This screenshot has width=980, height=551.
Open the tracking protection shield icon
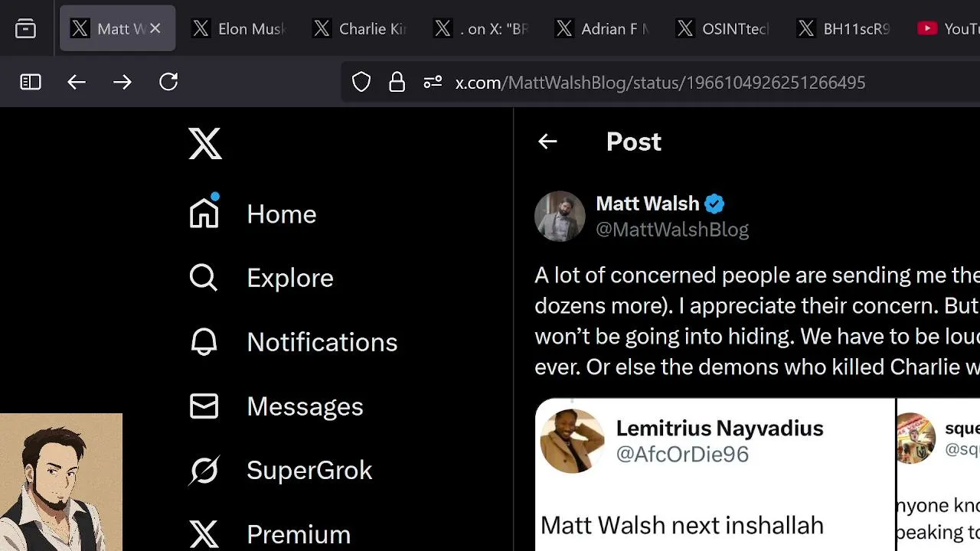pos(361,82)
